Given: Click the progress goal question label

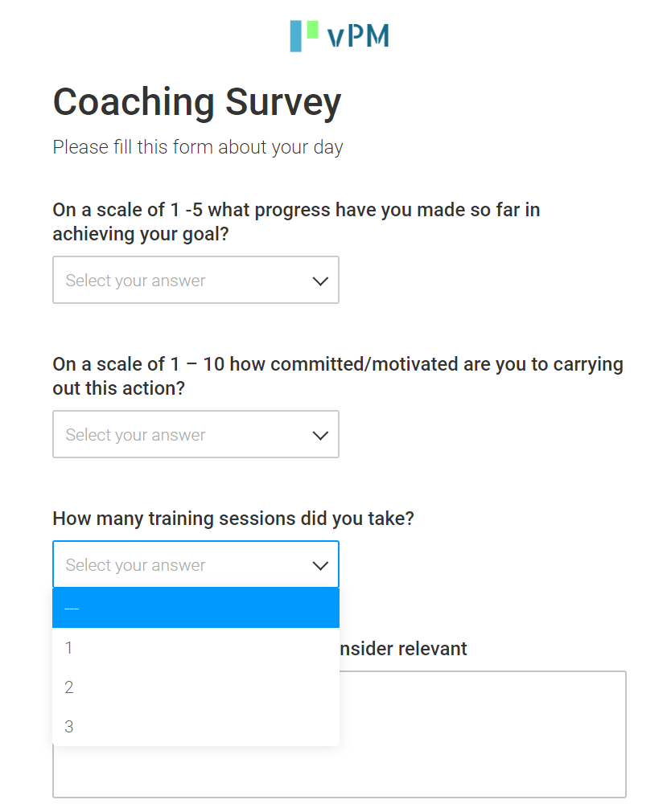Looking at the screenshot, I should click(296, 221).
